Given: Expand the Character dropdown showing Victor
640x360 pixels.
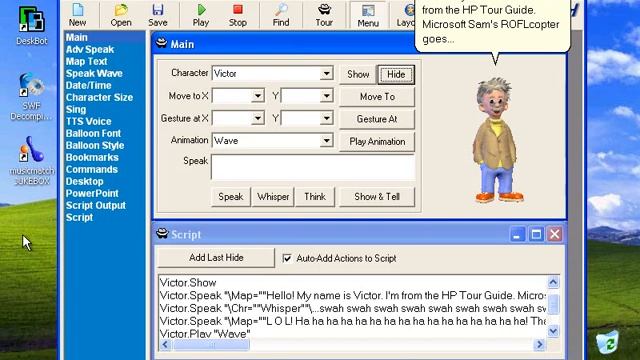Looking at the screenshot, I should (x=327, y=73).
